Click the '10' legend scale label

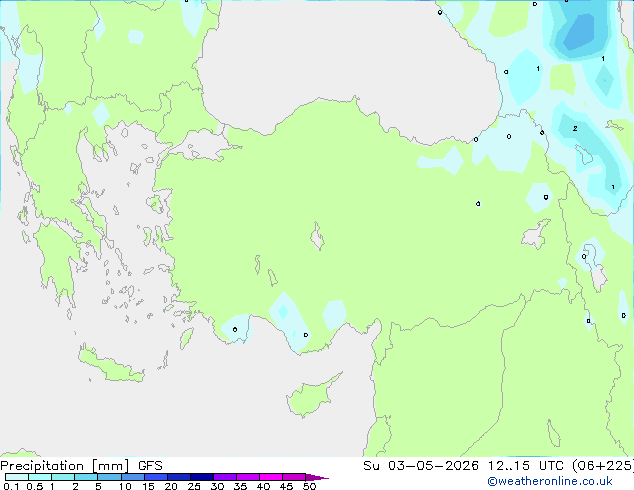pyautogui.click(x=125, y=486)
